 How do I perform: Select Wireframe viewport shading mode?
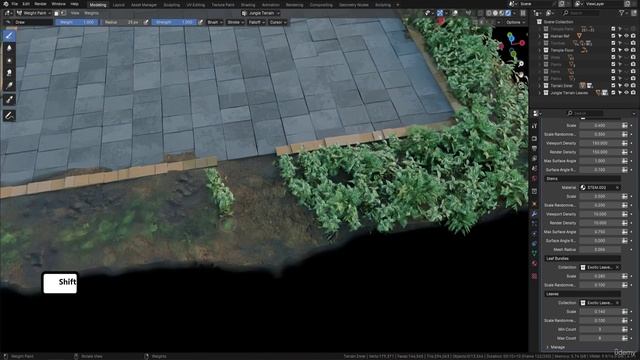489,13
